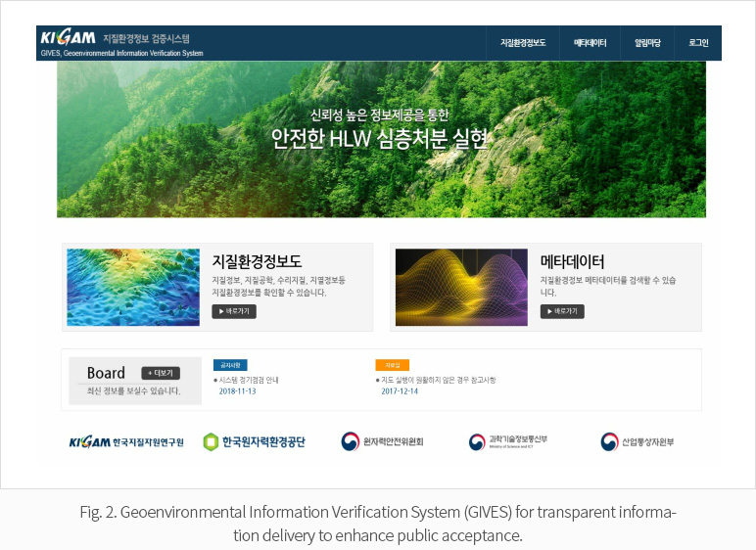Viewport: 756px width, 550px height.
Task: Click the 지질환경정보도 card title
Action: (x=257, y=261)
